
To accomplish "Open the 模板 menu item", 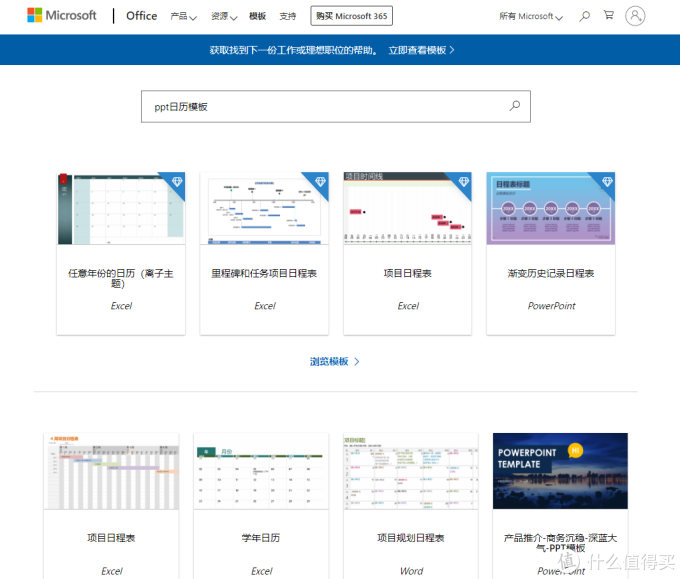I will (x=257, y=16).
